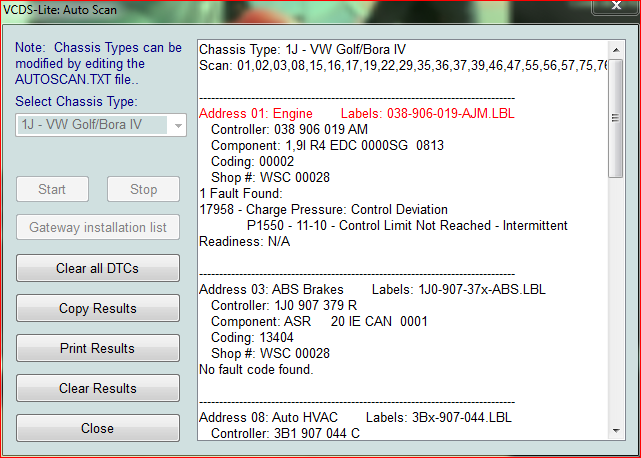Viewport: 641px width, 458px height.
Task: Click fault '17958 - Charge Pressure: Control Deviation'
Action: 323,209
